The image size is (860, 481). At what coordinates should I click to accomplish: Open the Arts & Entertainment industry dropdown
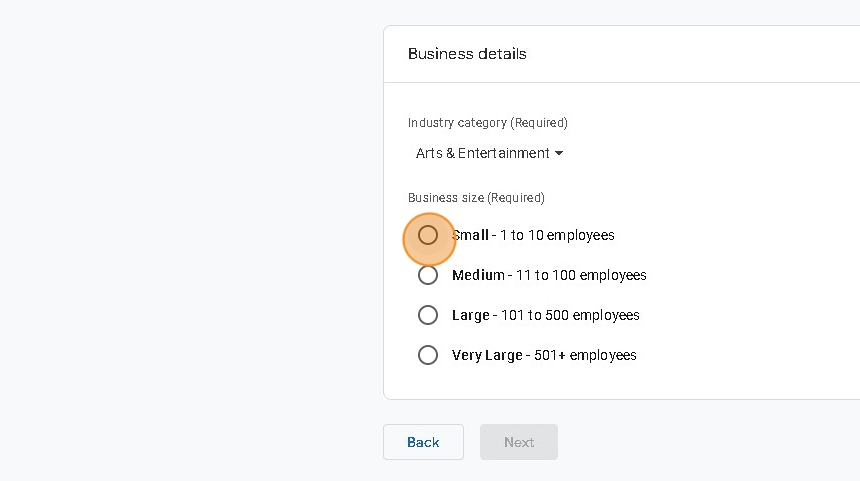coord(483,153)
